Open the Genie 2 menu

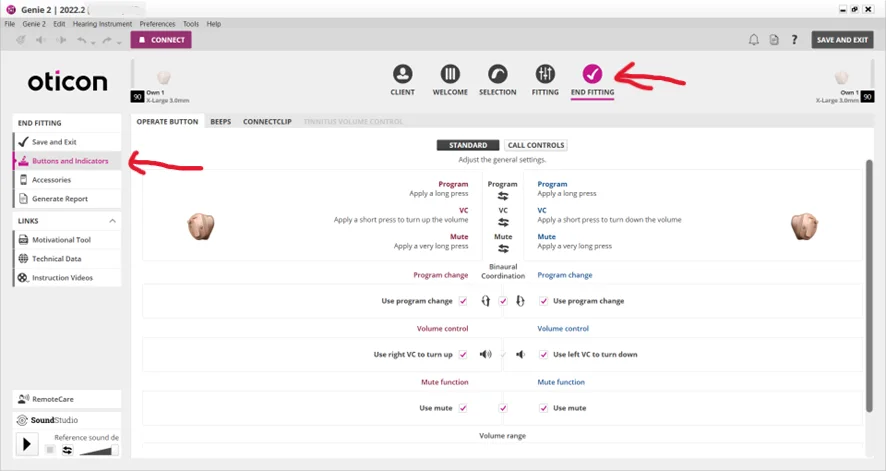[34, 24]
